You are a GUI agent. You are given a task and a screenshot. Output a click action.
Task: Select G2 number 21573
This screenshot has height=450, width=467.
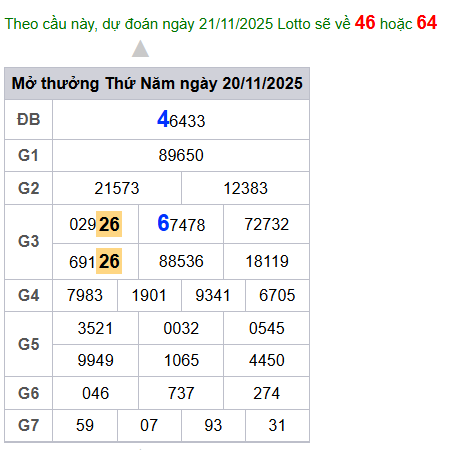pos(117,188)
